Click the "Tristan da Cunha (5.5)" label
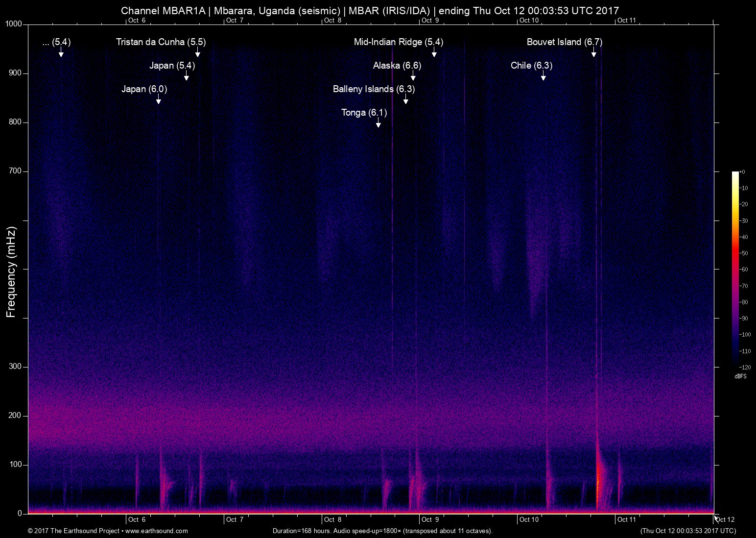756x538 pixels. point(161,42)
